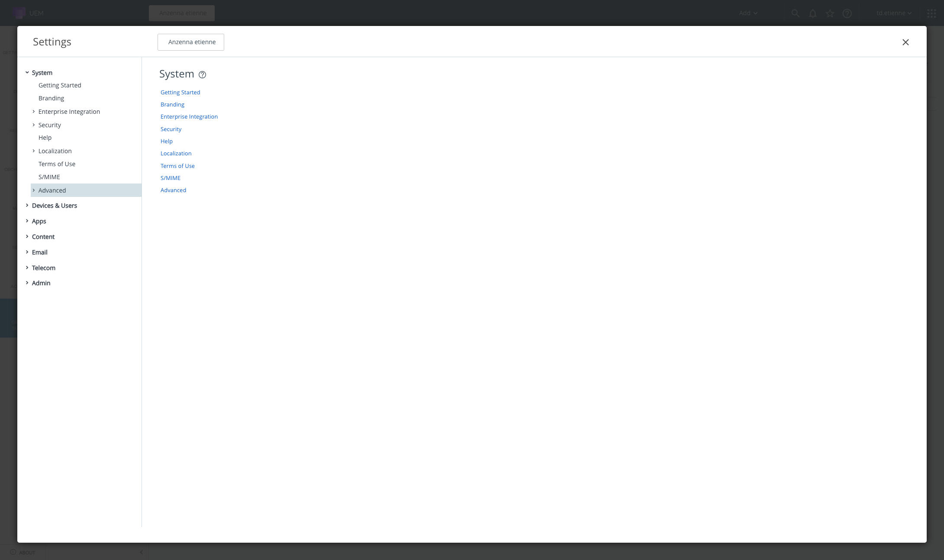Open the Add dropdown menu

[748, 13]
